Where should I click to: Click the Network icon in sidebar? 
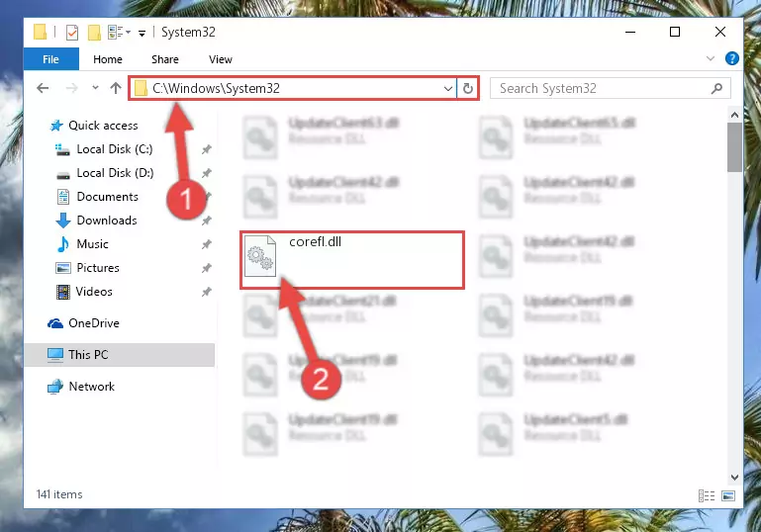pyautogui.click(x=55, y=387)
